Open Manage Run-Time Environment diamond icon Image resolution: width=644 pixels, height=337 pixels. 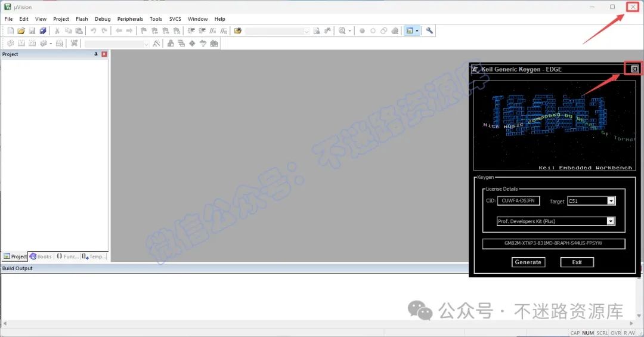tap(192, 43)
